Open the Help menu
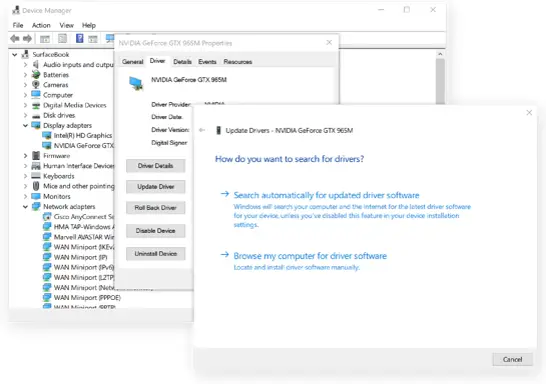The height and width of the screenshot is (384, 546). tap(89, 25)
